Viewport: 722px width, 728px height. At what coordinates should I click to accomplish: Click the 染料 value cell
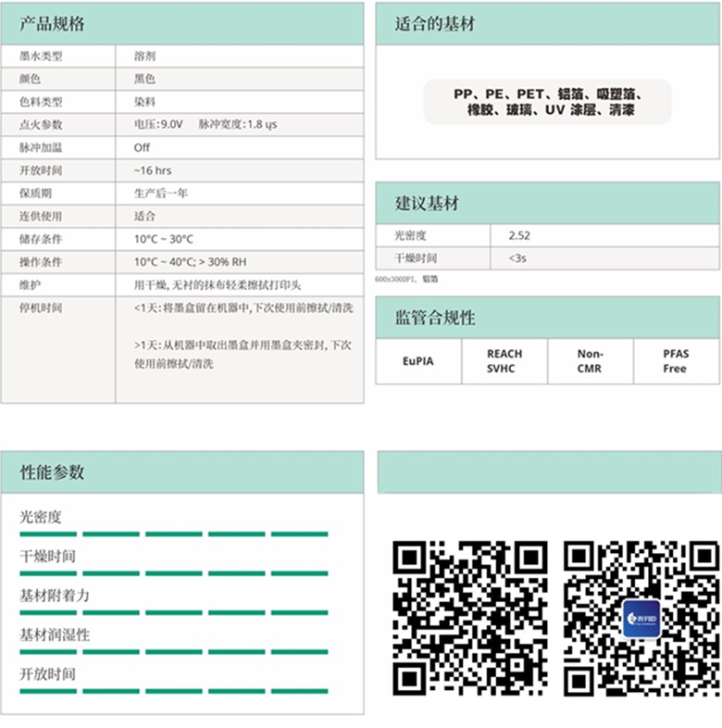[240, 102]
